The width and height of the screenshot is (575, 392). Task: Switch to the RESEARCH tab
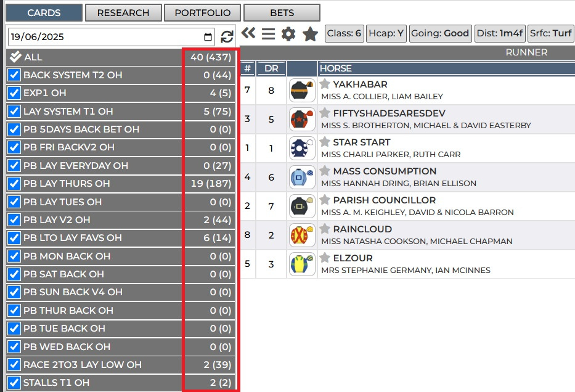point(123,12)
